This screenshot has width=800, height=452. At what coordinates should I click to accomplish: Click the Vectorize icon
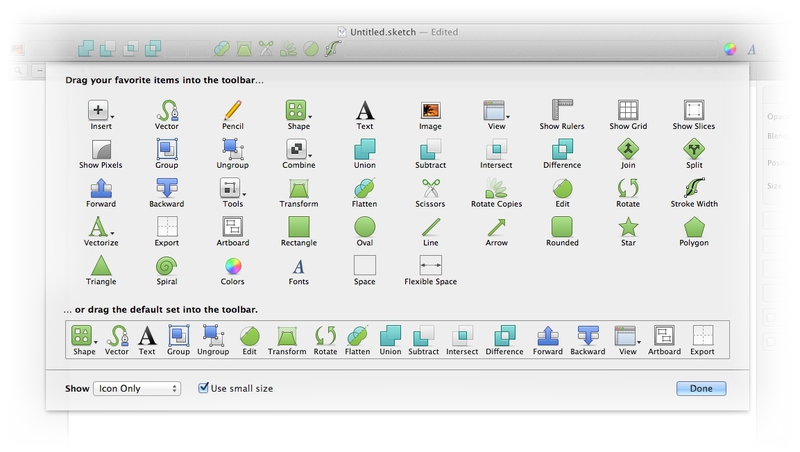101,227
